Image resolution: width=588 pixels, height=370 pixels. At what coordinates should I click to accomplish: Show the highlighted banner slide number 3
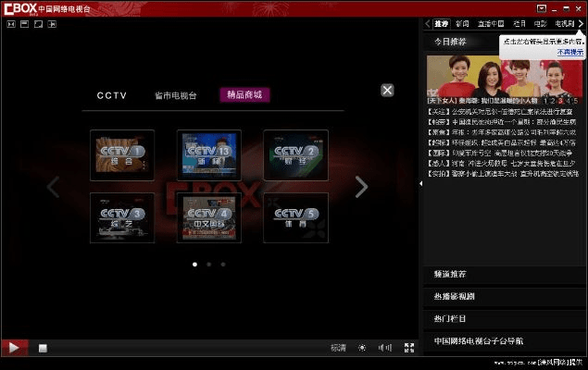click(x=560, y=101)
